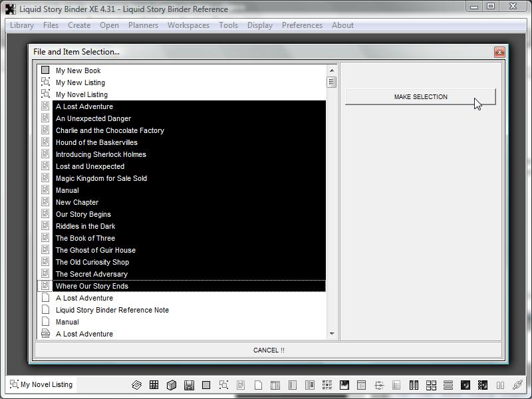Viewport: 532px width, 399px height.
Task: Select Liquid Story Binder Reference Note item
Action: click(112, 310)
